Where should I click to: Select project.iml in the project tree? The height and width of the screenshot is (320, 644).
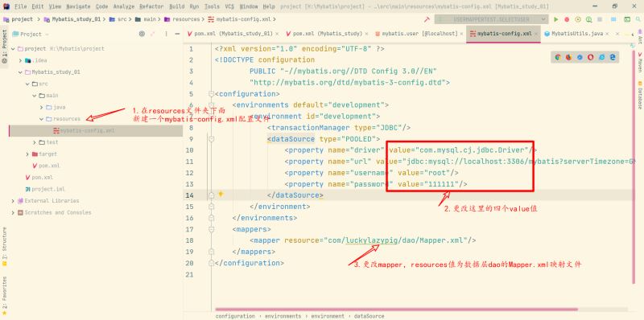(45, 189)
